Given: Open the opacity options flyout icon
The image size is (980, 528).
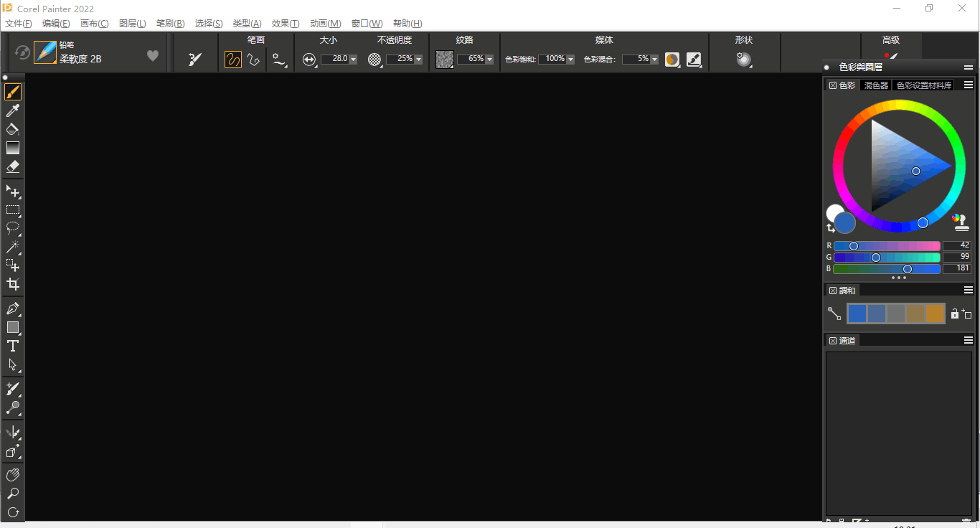Looking at the screenshot, I should (374, 60).
